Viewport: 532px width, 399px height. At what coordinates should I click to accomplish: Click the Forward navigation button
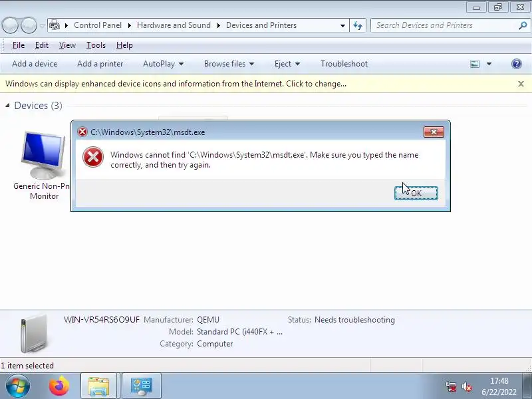29,25
